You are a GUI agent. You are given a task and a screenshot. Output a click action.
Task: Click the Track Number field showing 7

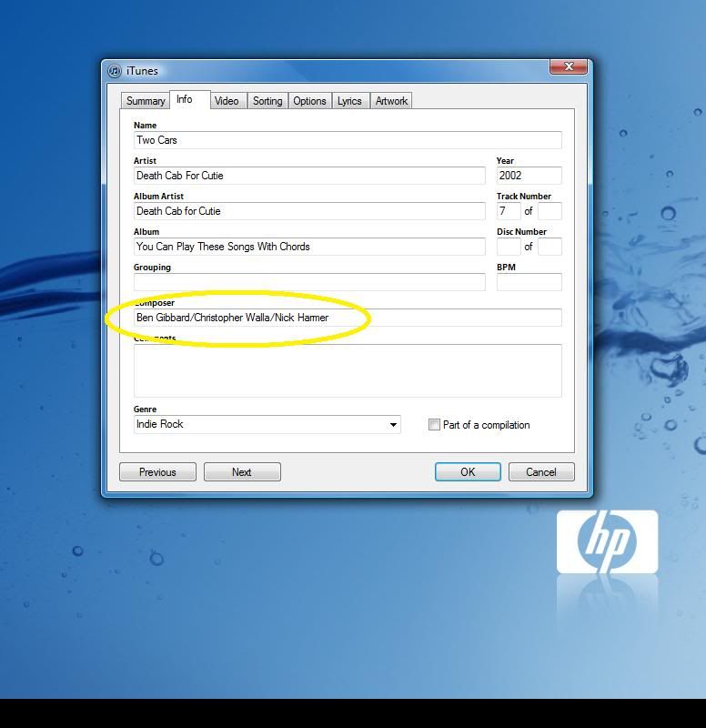pyautogui.click(x=509, y=211)
